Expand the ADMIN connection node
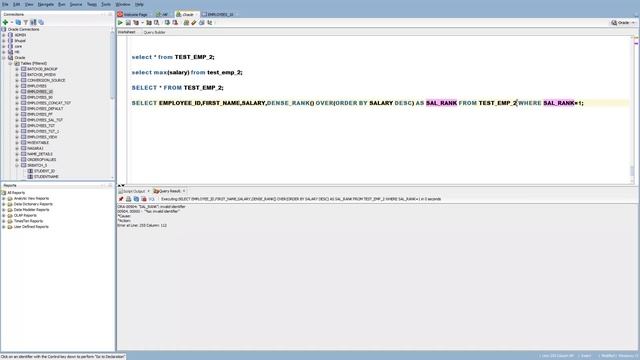This screenshot has width=640, height=360. coord(4,35)
